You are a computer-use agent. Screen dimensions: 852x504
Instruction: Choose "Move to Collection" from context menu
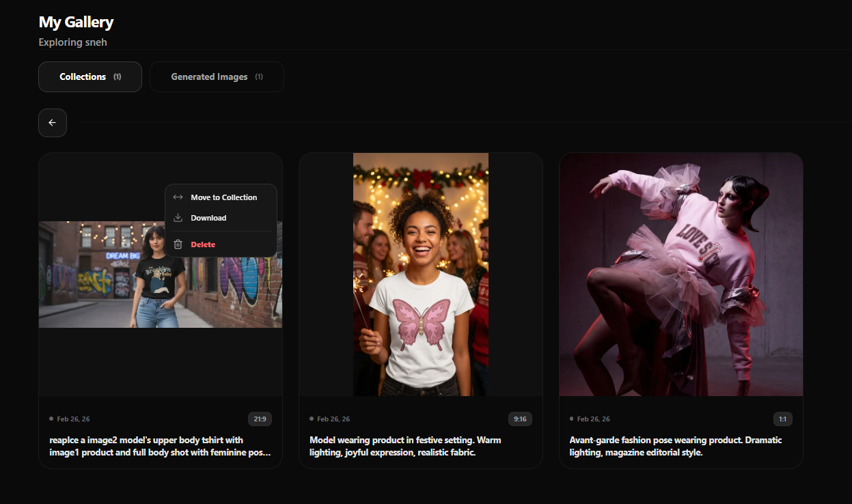point(223,197)
